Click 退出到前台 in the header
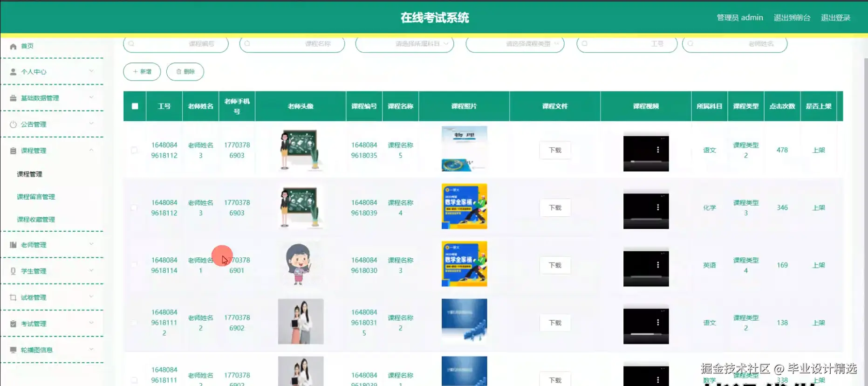The width and height of the screenshot is (868, 386). [792, 18]
